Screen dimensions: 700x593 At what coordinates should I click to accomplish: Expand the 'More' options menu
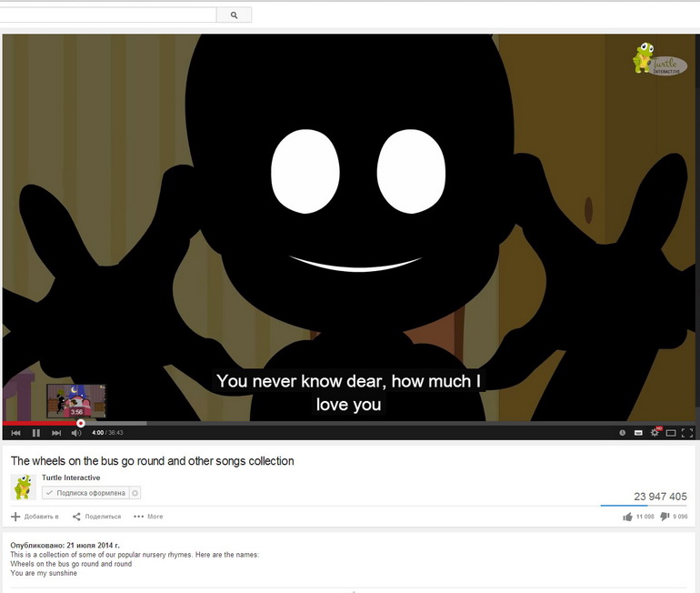[x=148, y=517]
